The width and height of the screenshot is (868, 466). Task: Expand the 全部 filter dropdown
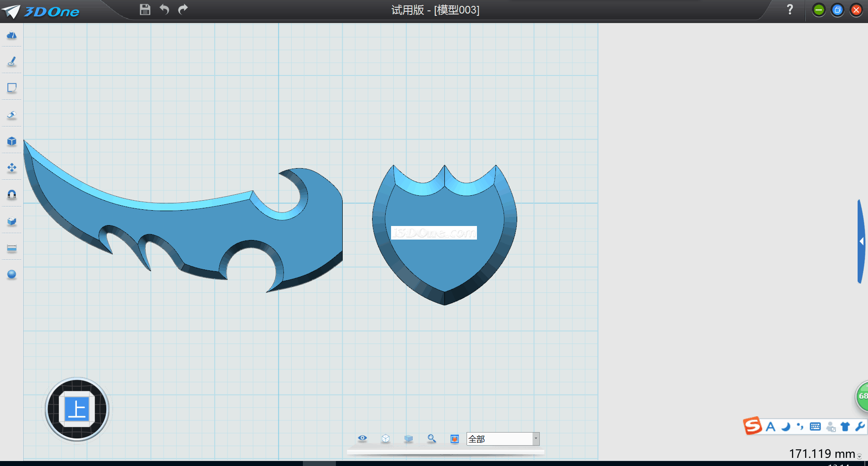coord(536,439)
